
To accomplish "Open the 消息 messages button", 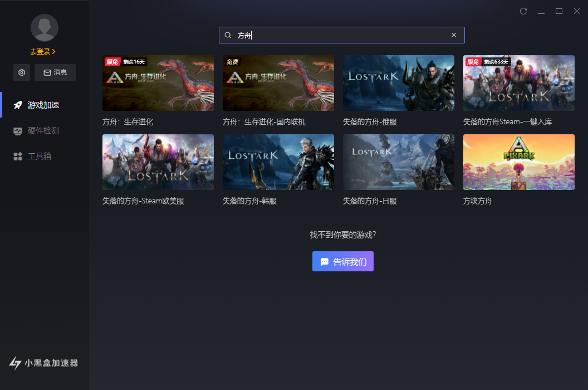I will pos(55,72).
